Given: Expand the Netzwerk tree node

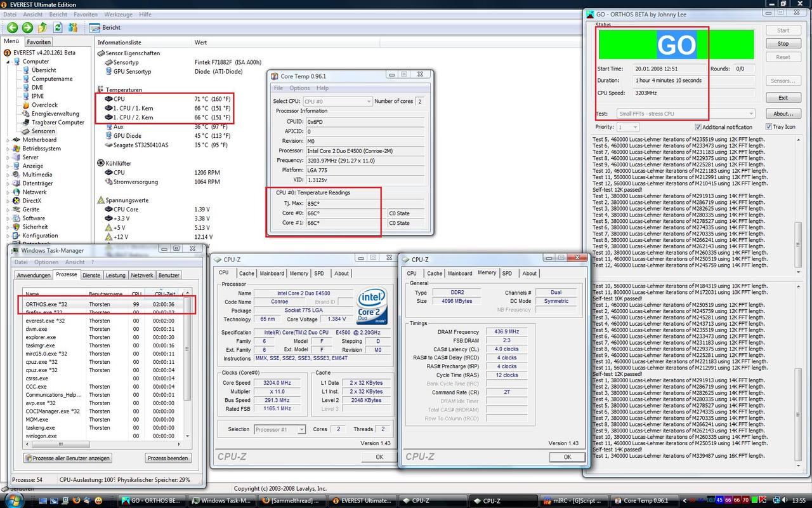Looking at the screenshot, I should tap(8, 192).
